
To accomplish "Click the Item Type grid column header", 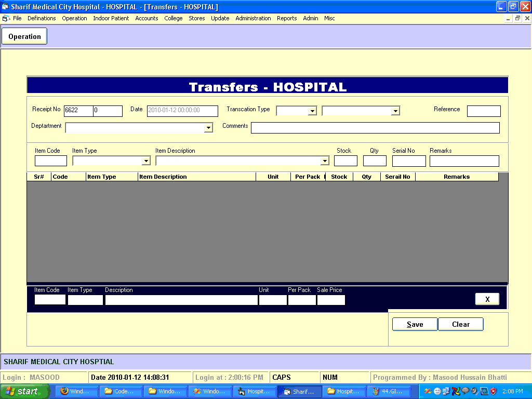I will pos(112,177).
